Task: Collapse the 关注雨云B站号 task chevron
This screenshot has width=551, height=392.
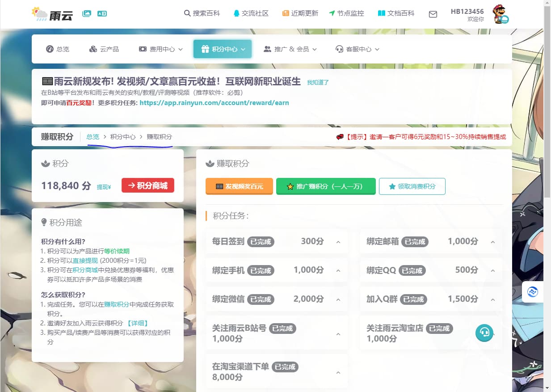Action: click(338, 334)
